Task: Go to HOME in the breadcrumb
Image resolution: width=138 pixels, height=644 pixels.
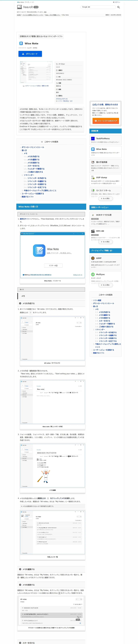Action: point(19,15)
